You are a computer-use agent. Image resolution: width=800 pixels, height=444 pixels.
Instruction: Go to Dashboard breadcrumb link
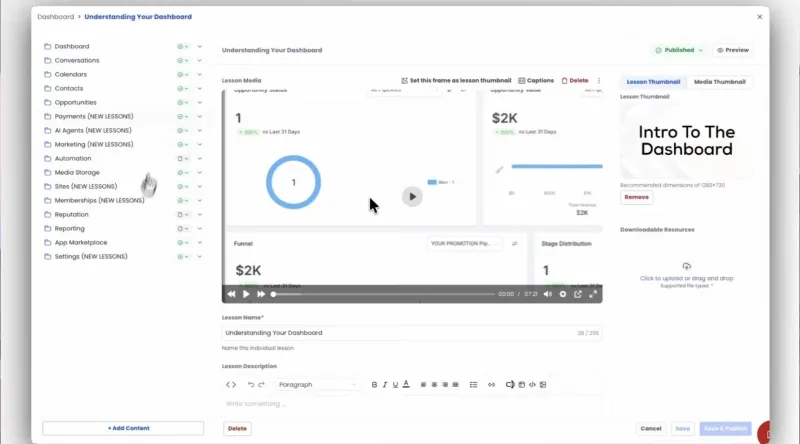(56, 17)
